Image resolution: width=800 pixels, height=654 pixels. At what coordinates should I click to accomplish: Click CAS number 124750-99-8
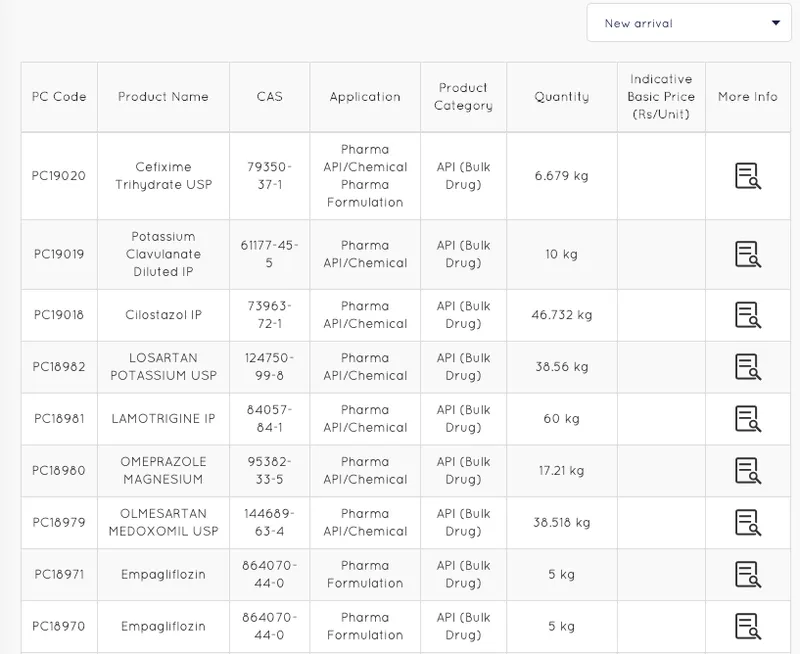(269, 367)
